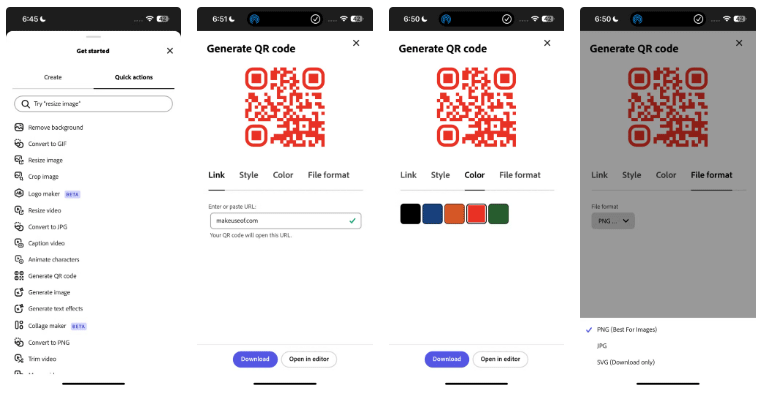The width and height of the screenshot is (764, 402).
Task: Click the Remove background icon
Action: (19, 127)
